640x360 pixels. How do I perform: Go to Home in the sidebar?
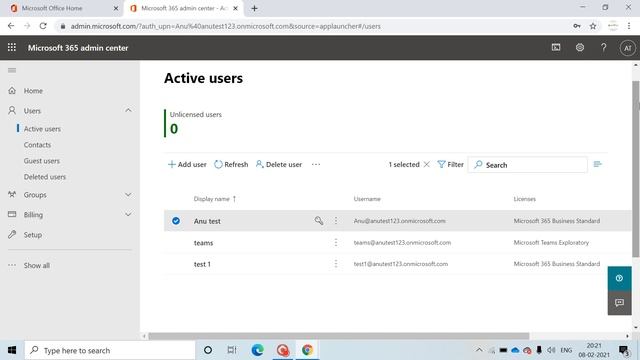pos(33,91)
